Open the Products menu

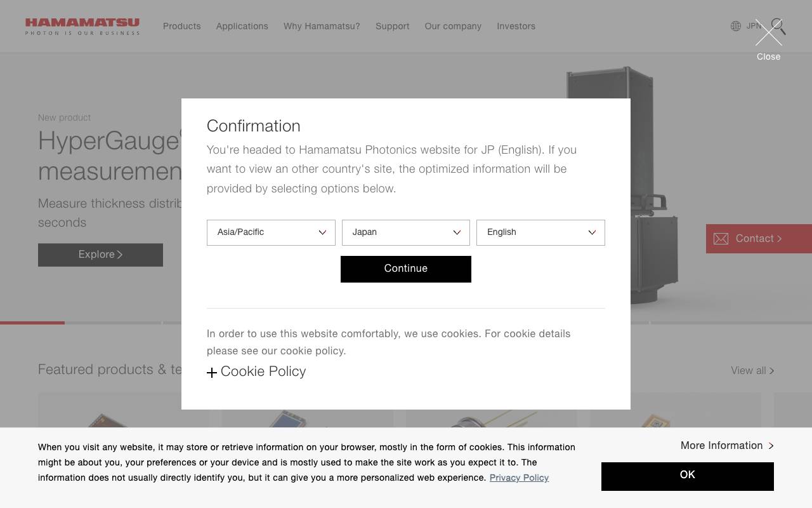[182, 27]
